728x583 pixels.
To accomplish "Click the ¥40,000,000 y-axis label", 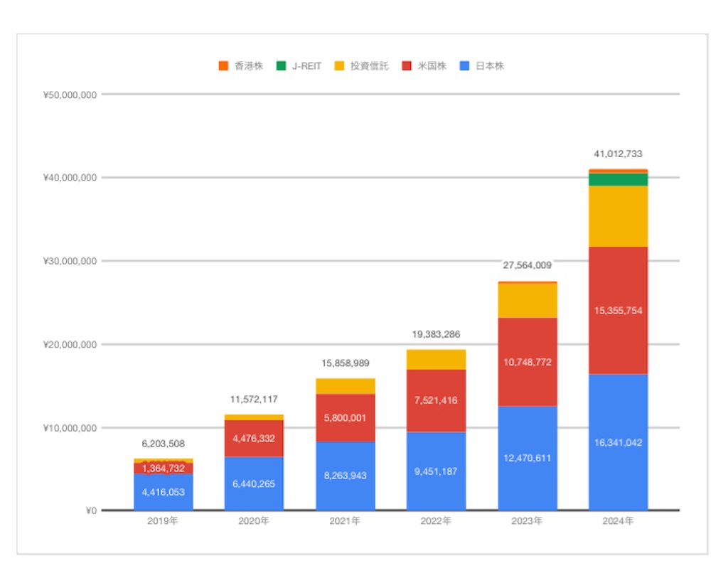I will click(70, 177).
